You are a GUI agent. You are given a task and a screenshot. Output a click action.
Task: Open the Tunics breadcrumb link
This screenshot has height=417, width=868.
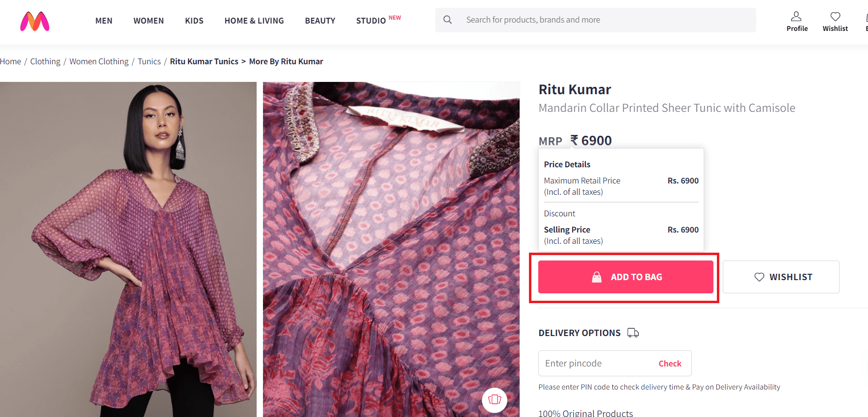tap(149, 61)
